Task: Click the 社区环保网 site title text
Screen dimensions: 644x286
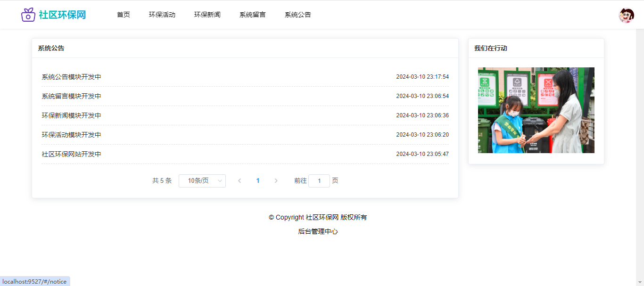Action: (x=62, y=15)
